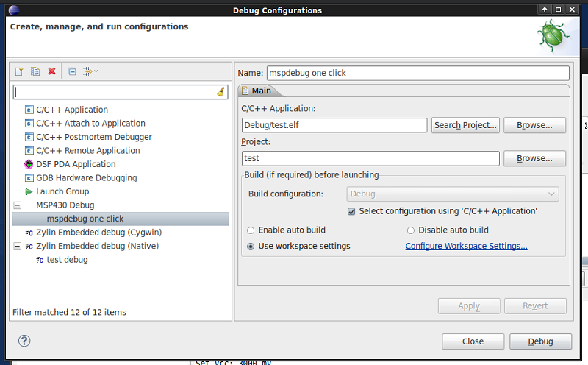Open Configure Workspace Settings link
This screenshot has width=588, height=365.
[466, 246]
